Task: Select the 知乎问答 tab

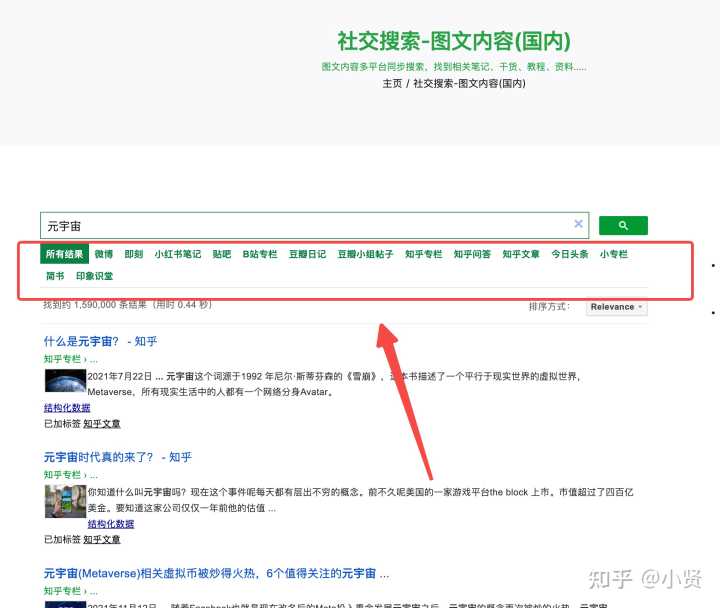Action: pos(472,254)
